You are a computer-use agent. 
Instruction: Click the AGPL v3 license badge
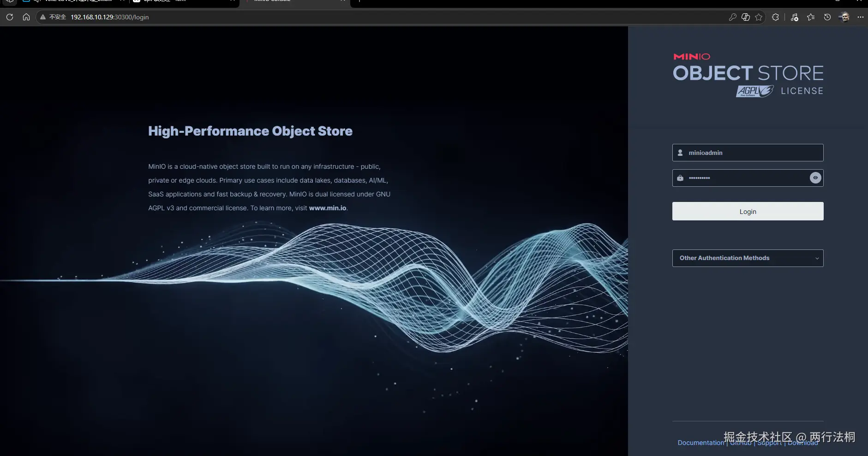pyautogui.click(x=755, y=91)
